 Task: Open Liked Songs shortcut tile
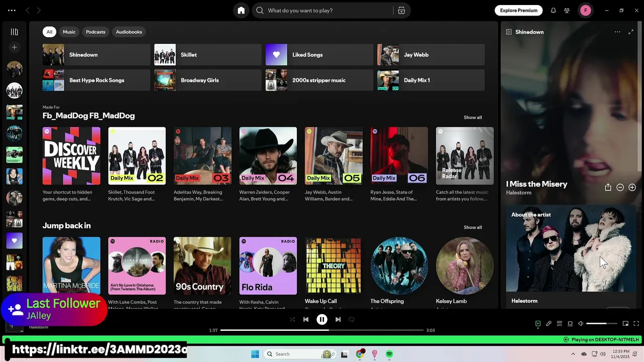point(319,55)
